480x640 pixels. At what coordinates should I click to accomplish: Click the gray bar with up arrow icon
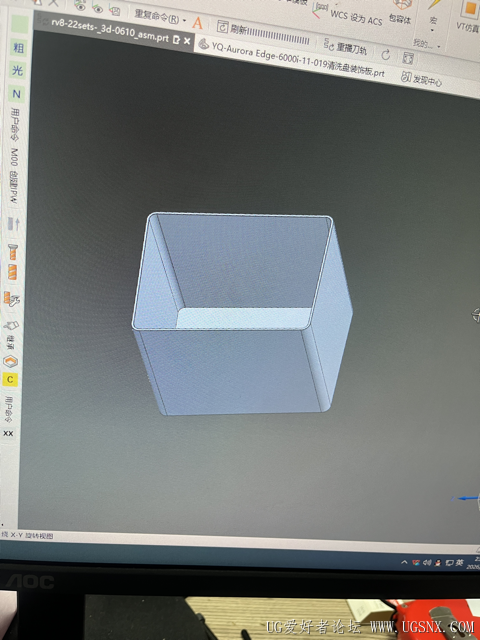(13, 224)
